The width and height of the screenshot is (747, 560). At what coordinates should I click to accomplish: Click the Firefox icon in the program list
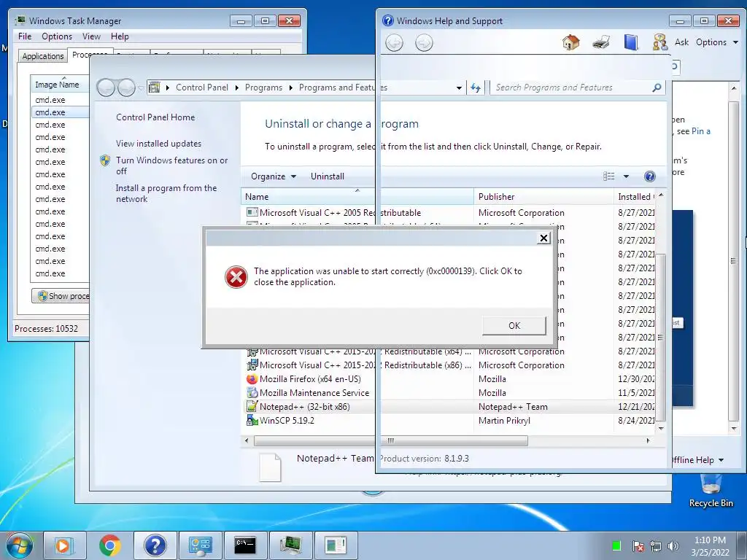(x=252, y=379)
